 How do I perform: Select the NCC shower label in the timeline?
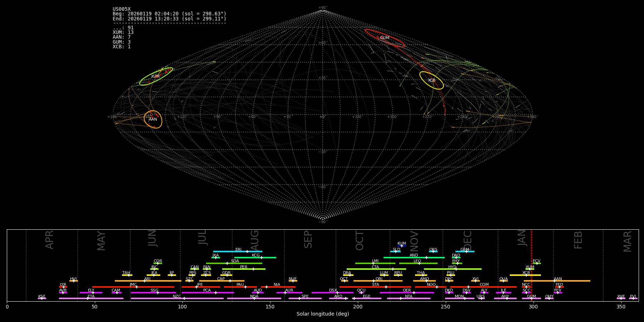click(526, 285)
